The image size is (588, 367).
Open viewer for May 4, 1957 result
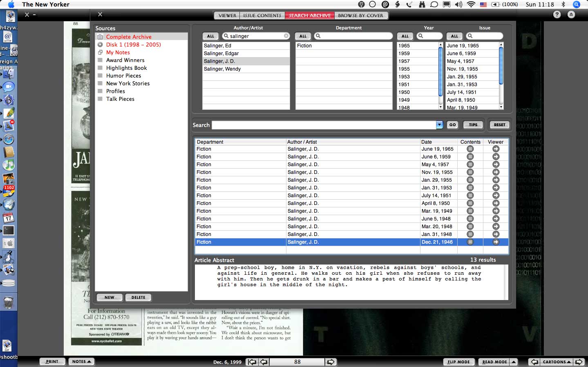pos(496,165)
